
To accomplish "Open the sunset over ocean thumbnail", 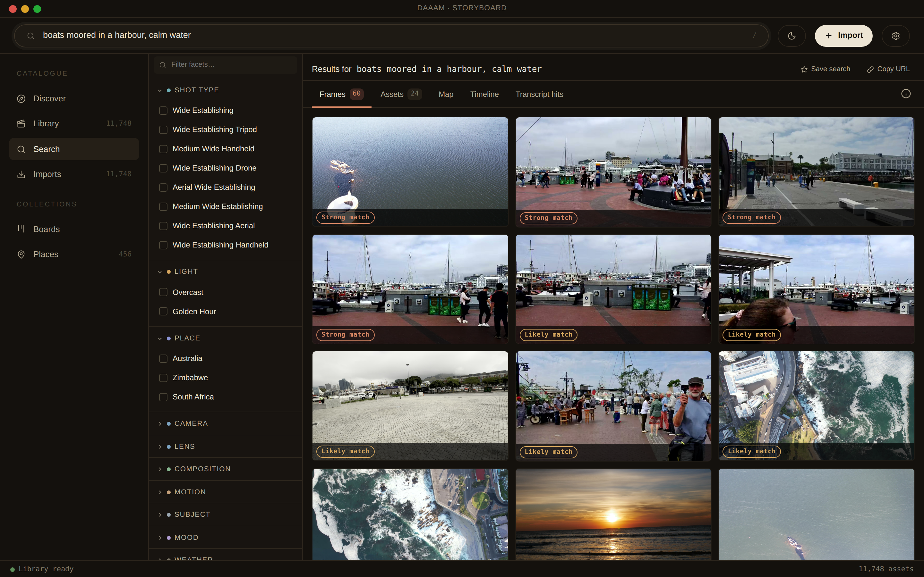I will tap(613, 514).
